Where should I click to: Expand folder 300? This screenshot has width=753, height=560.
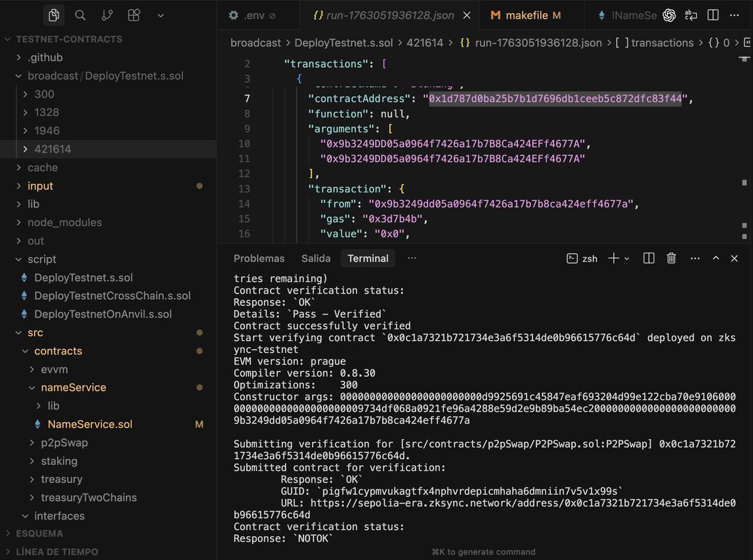[x=108, y=94]
